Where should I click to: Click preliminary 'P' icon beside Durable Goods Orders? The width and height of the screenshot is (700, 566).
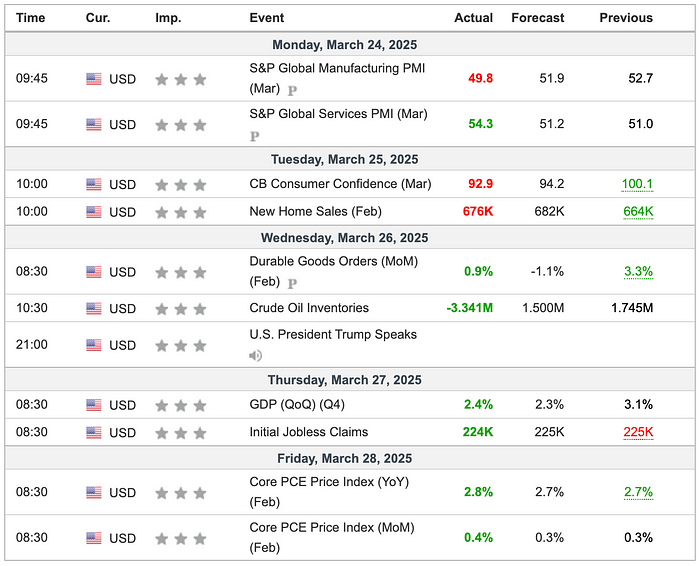(292, 284)
